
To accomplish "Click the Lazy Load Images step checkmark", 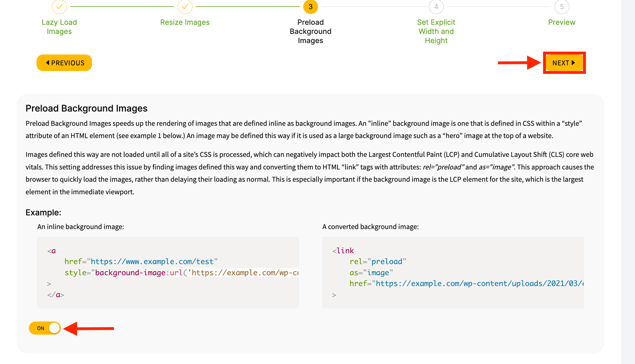I will (x=59, y=7).
